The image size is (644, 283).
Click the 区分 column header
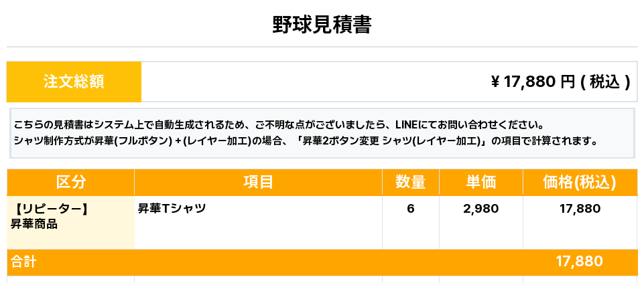point(70,182)
